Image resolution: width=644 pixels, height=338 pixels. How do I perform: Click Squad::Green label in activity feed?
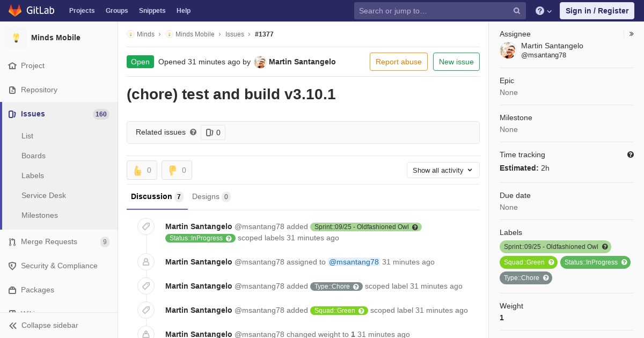click(339, 311)
